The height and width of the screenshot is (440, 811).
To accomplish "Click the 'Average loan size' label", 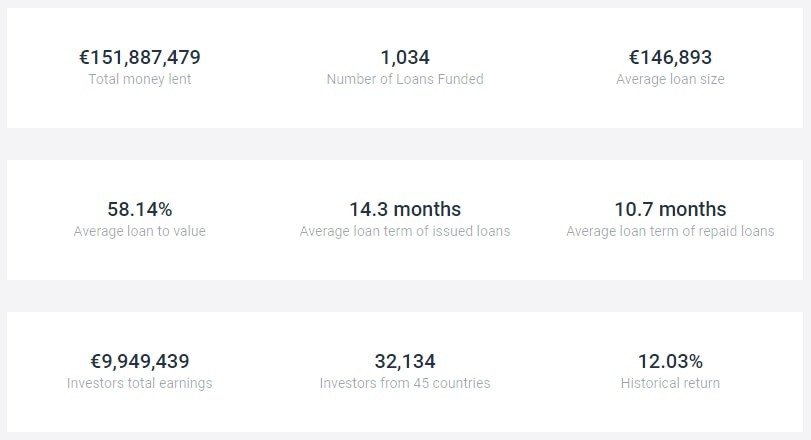I will 670,79.
